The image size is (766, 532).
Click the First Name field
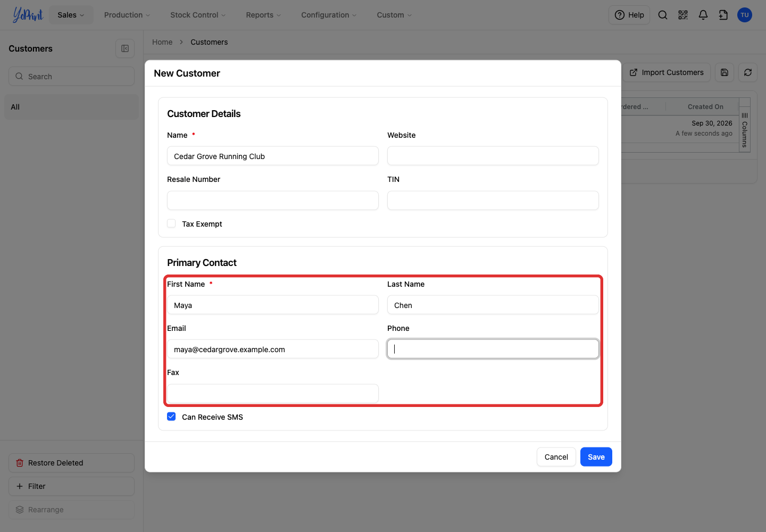(273, 305)
